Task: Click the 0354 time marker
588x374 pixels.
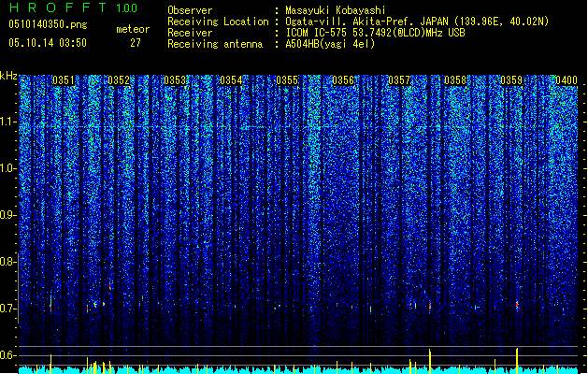Action: [x=231, y=80]
